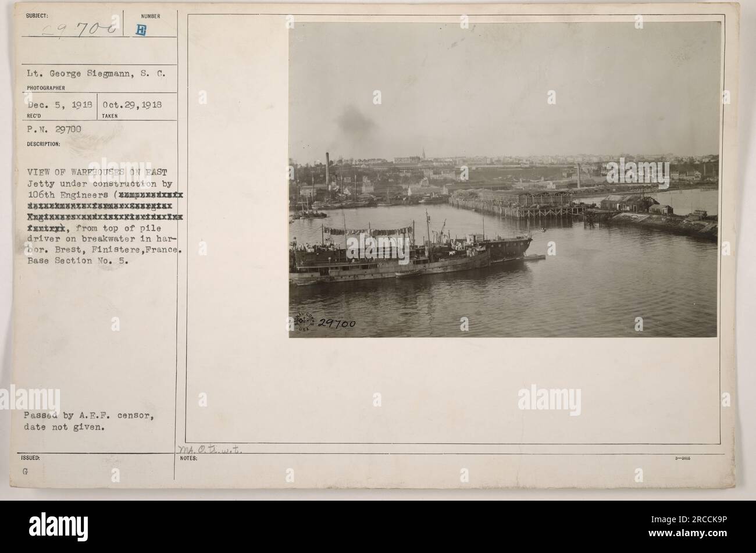Viewport: 756px width, 553px height.
Task: Click the number 29700 written on the photo
Action: point(336,323)
